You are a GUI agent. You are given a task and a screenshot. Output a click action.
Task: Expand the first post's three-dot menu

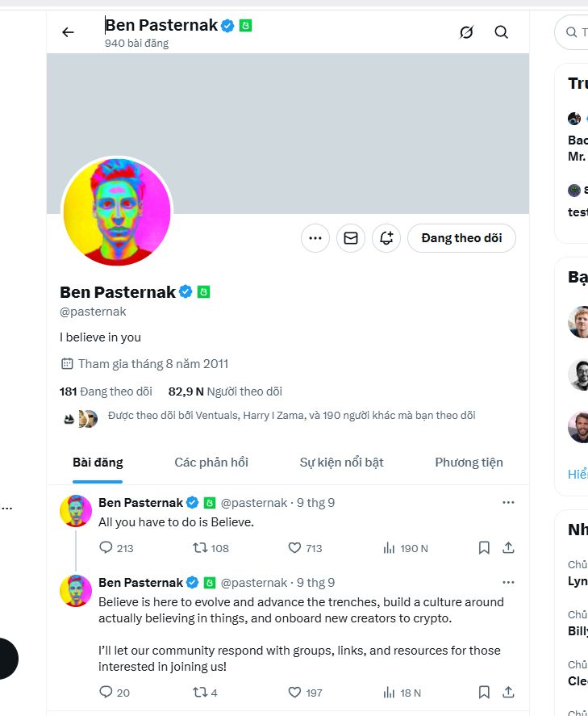pos(508,503)
